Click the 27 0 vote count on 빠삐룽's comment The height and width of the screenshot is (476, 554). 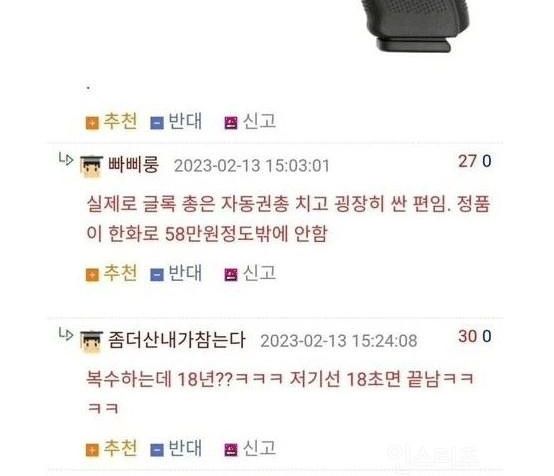point(475,161)
